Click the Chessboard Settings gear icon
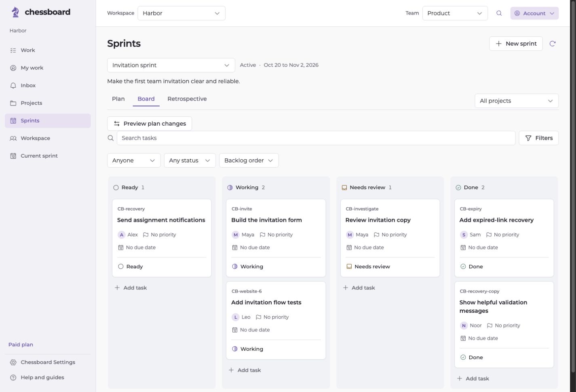576x392 pixels. 13,362
